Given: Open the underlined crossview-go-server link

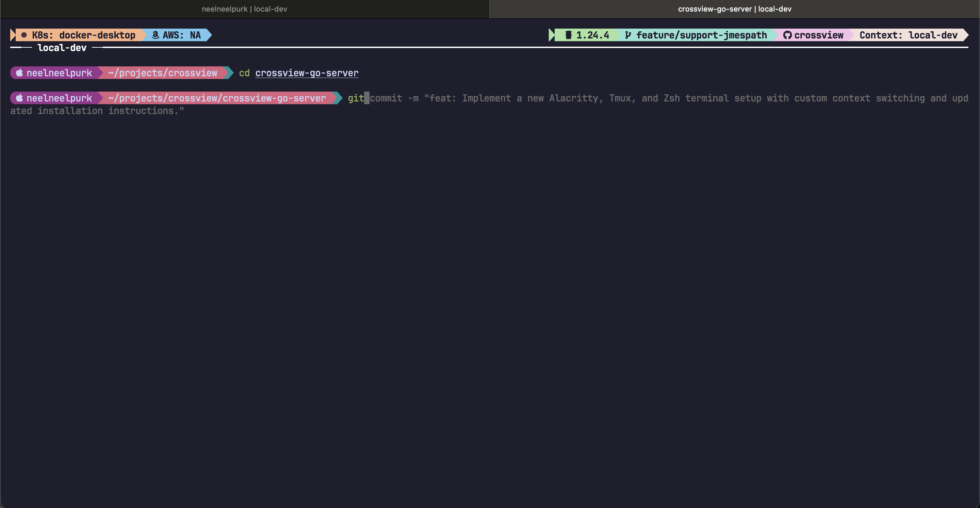Looking at the screenshot, I should click(307, 73).
